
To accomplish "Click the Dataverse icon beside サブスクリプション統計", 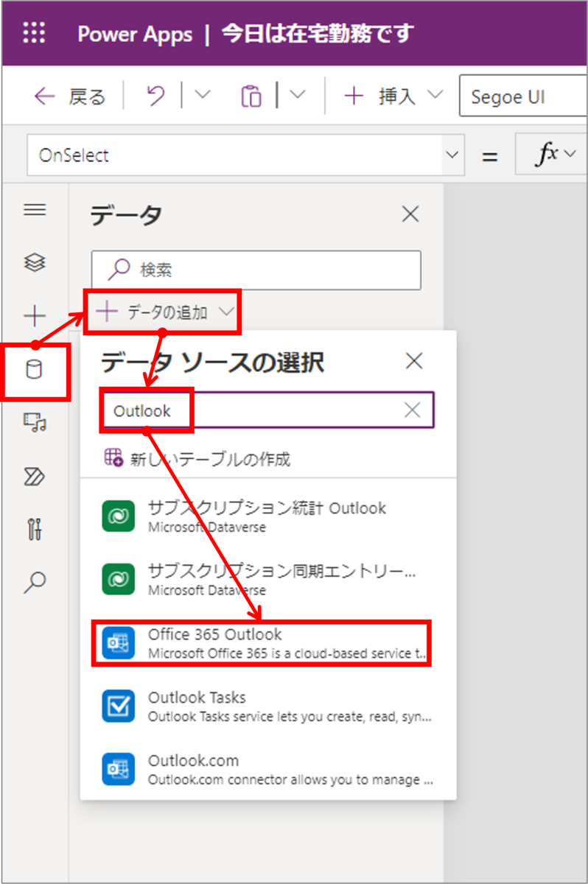I will (118, 516).
